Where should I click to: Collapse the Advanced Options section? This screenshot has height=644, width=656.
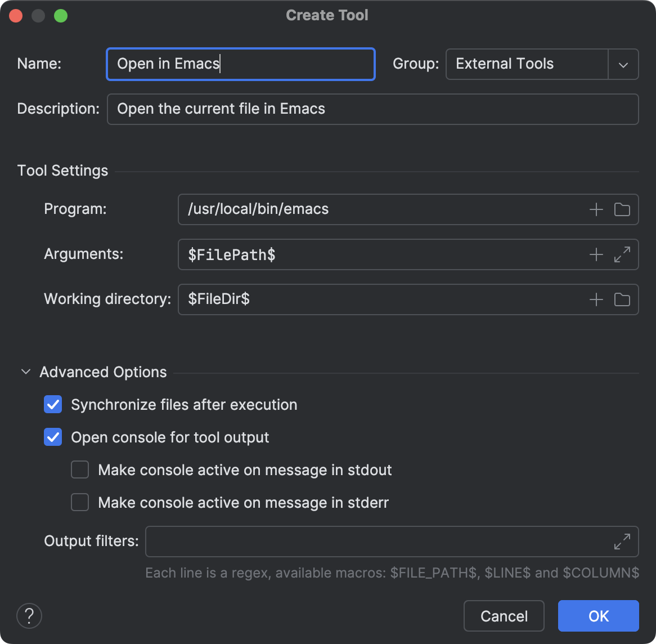point(25,372)
